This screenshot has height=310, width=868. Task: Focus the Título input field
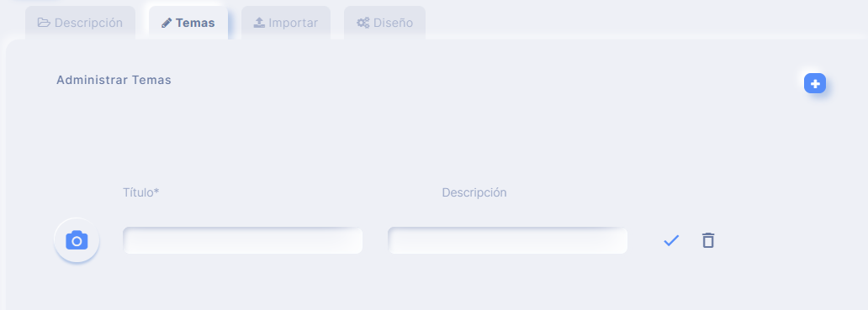click(x=242, y=240)
